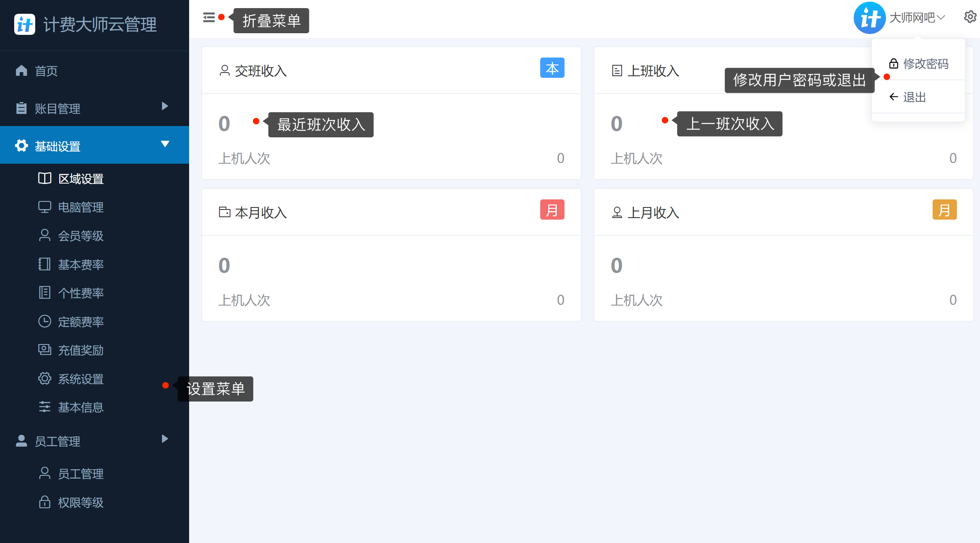
Task: Click the 基础设置 gear icon
Action: [21, 146]
